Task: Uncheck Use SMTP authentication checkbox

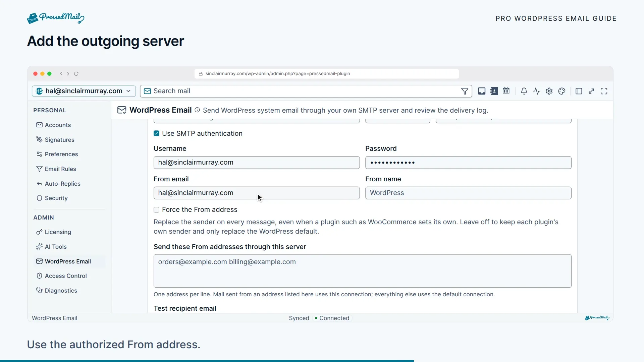Action: [156, 133]
